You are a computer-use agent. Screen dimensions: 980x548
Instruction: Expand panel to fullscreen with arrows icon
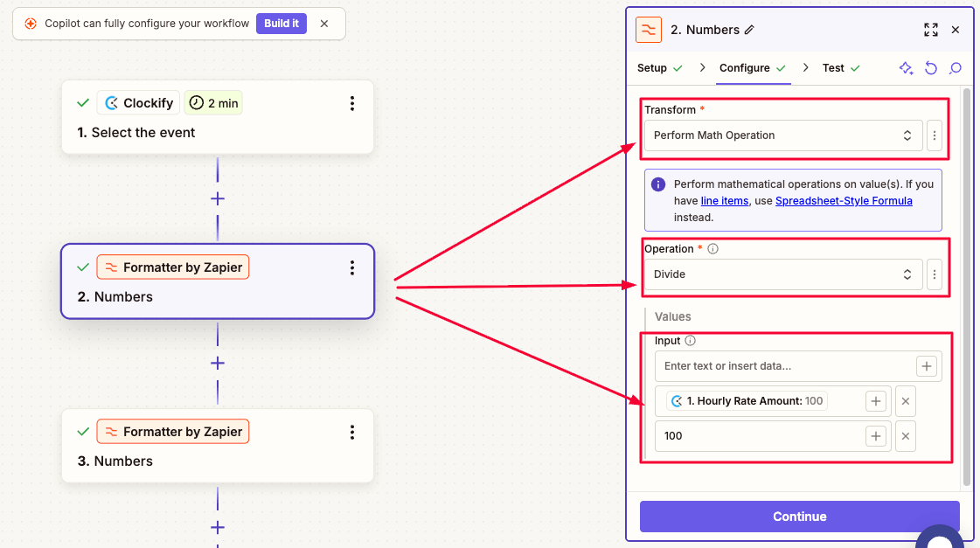coord(931,29)
